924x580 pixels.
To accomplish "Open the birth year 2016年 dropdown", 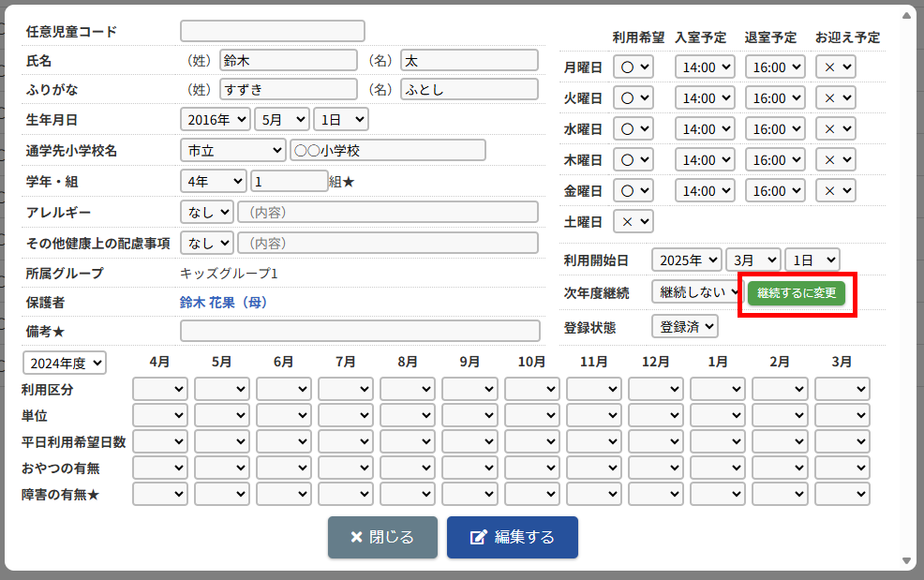I will pyautogui.click(x=215, y=119).
